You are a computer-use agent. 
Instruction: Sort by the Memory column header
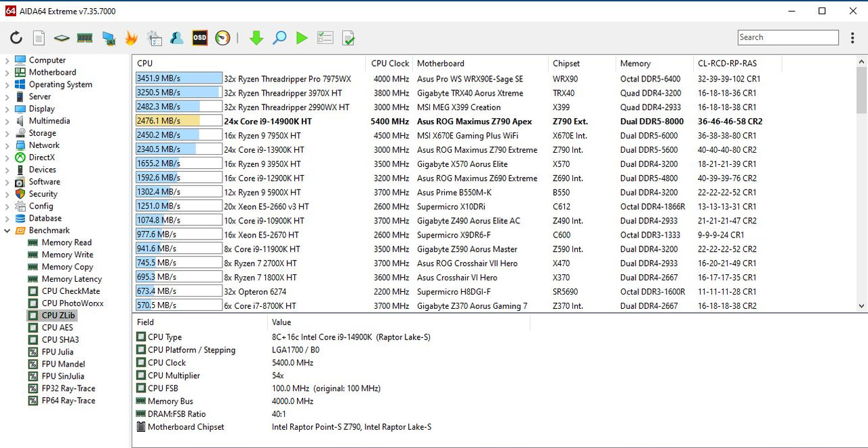coord(654,64)
